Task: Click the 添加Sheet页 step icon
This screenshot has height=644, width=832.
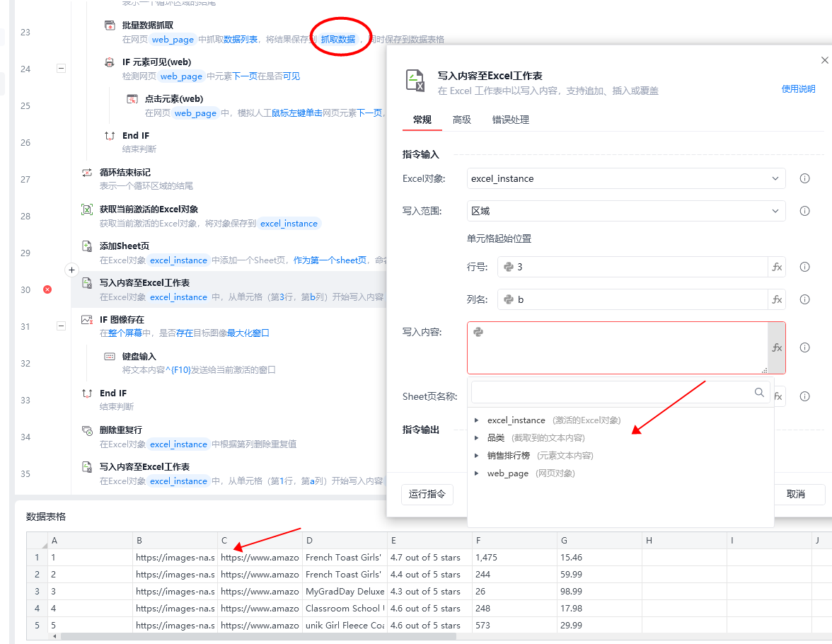Action: point(87,246)
